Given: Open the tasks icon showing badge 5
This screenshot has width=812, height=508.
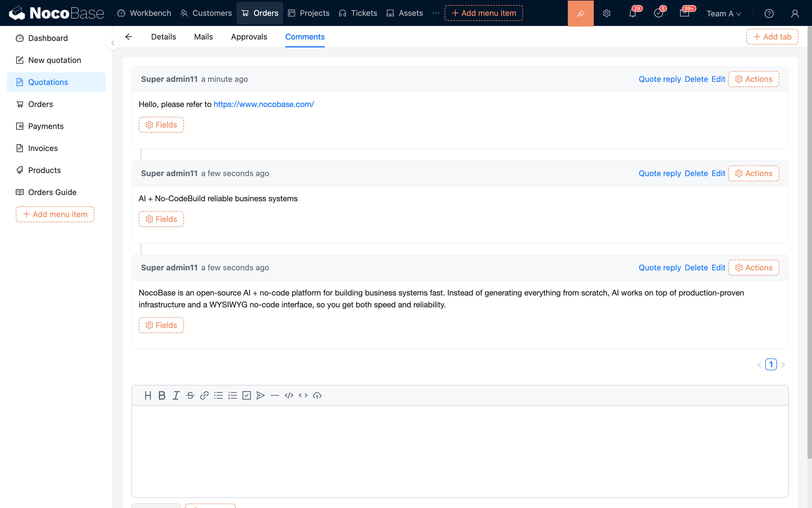Looking at the screenshot, I should pos(659,14).
